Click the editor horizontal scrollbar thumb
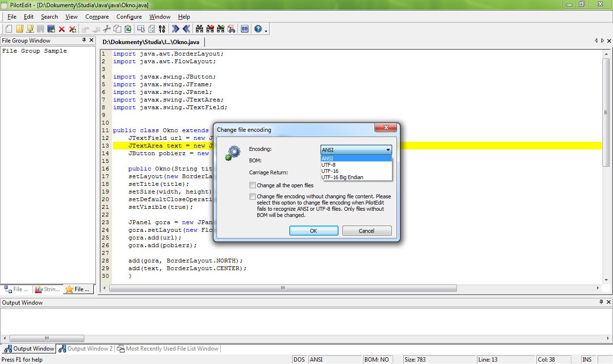Viewport: 613px width, 364px height. (283, 288)
